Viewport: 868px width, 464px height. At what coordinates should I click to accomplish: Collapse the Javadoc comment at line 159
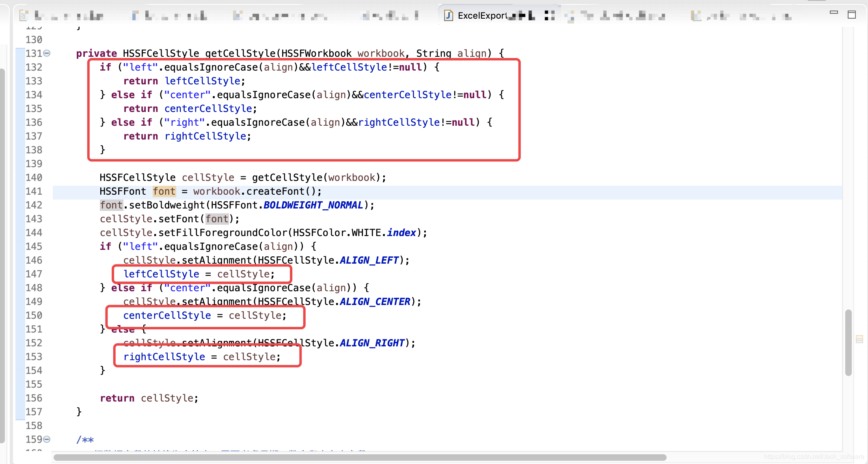[47, 439]
